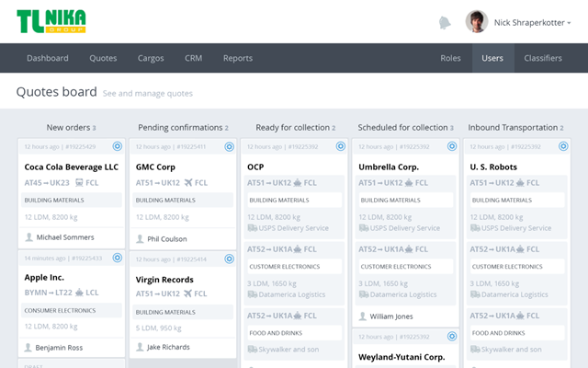Open the notifications bell icon
Screen dimensions: 588x368
(445, 23)
